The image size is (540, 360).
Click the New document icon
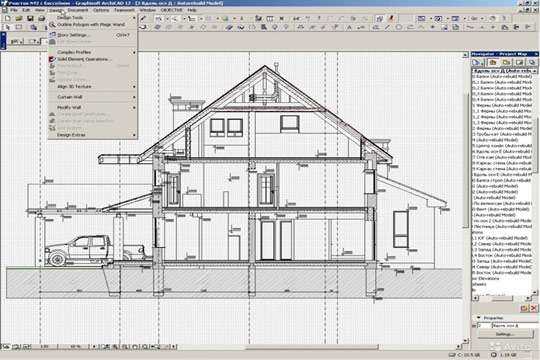click(8, 18)
